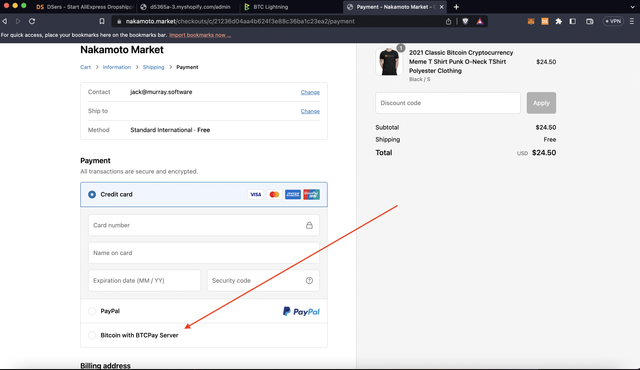Bookmark this page with the bookmark icon
Viewport: 640px width, 370px height.
102,21
